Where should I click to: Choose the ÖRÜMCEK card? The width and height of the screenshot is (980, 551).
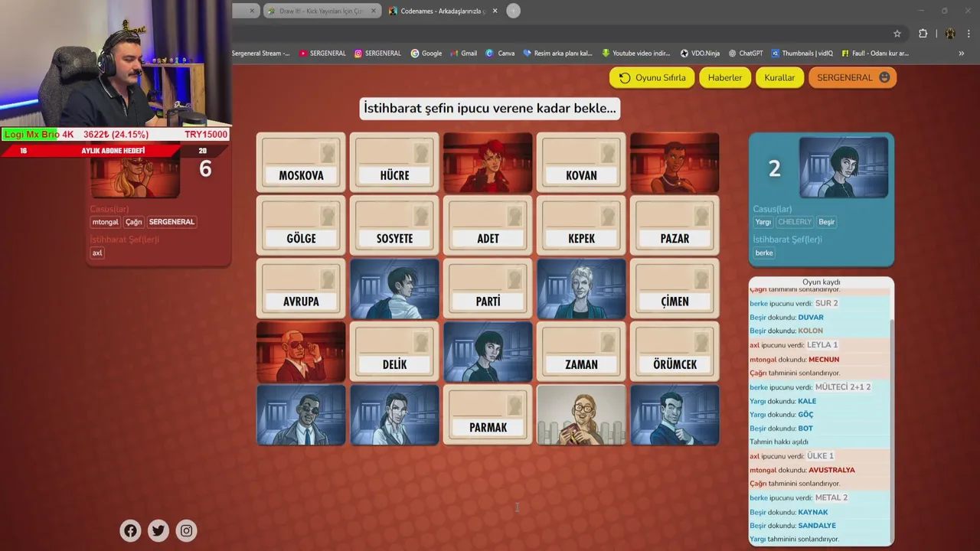pos(675,351)
